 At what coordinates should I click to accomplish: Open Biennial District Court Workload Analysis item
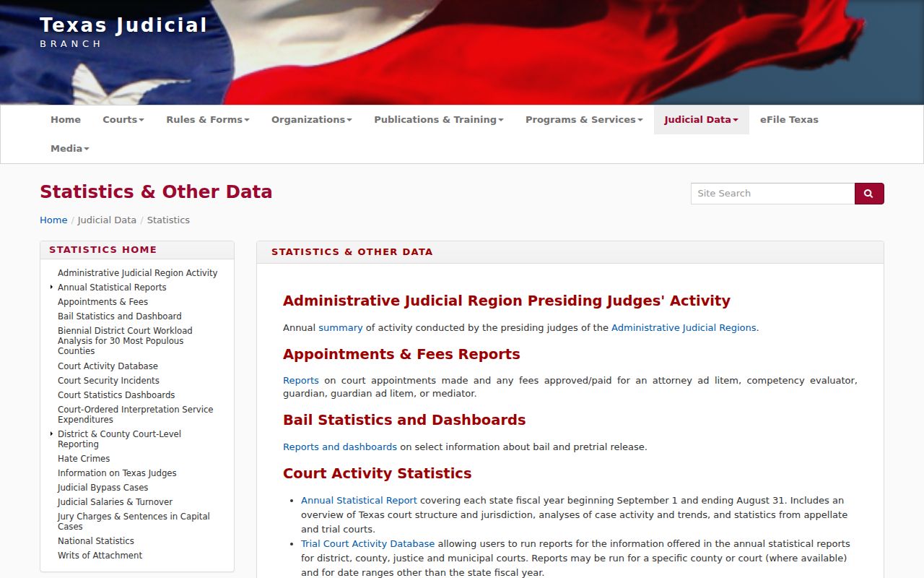125,341
